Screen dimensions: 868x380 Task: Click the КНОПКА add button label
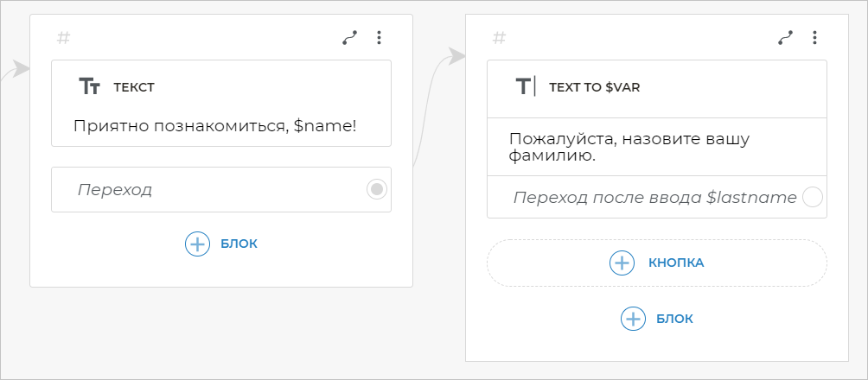click(676, 263)
